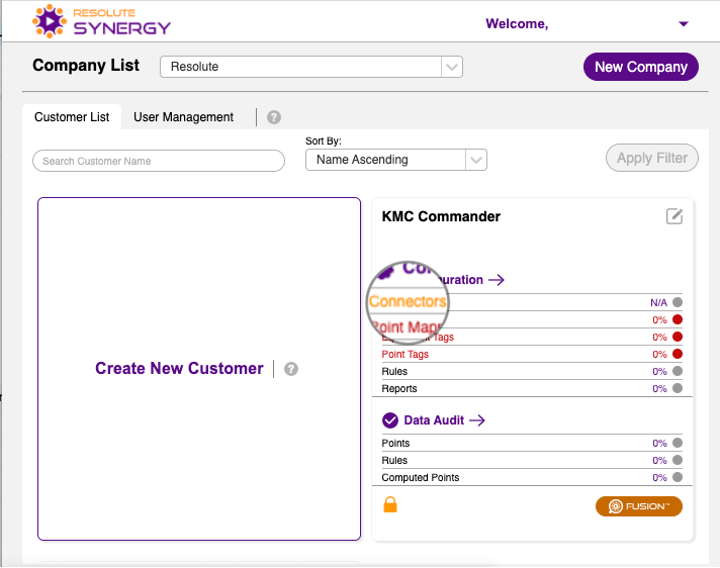The image size is (720, 568).
Task: Switch to the User Management tab
Action: click(183, 117)
